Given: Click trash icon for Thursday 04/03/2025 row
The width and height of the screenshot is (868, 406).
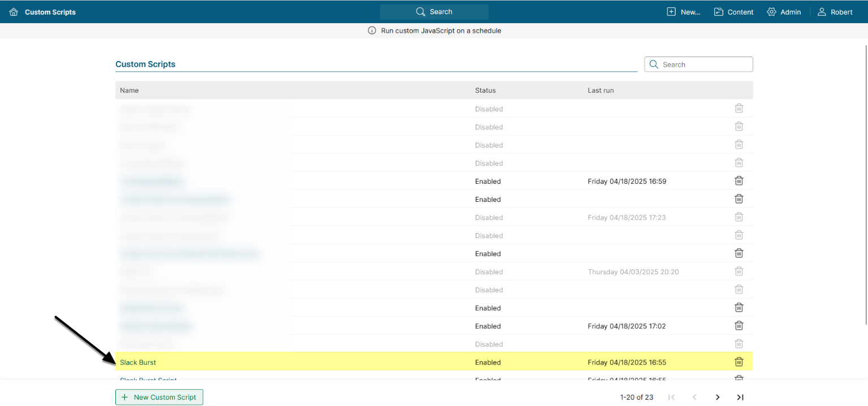Looking at the screenshot, I should click(x=739, y=271).
